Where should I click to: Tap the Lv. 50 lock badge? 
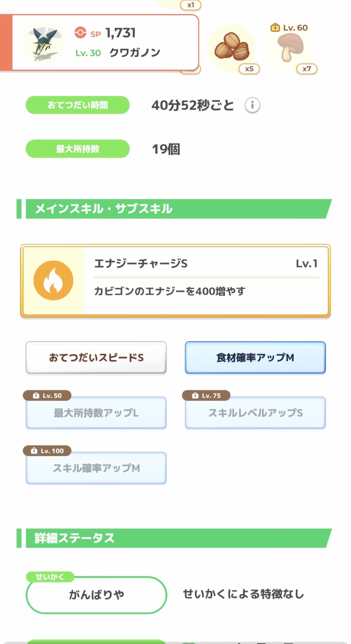pos(47,396)
